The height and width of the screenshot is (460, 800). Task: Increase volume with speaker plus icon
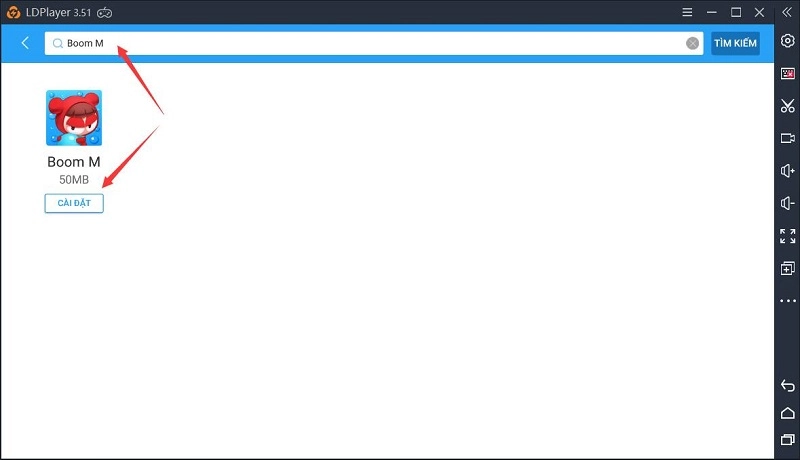(x=787, y=171)
